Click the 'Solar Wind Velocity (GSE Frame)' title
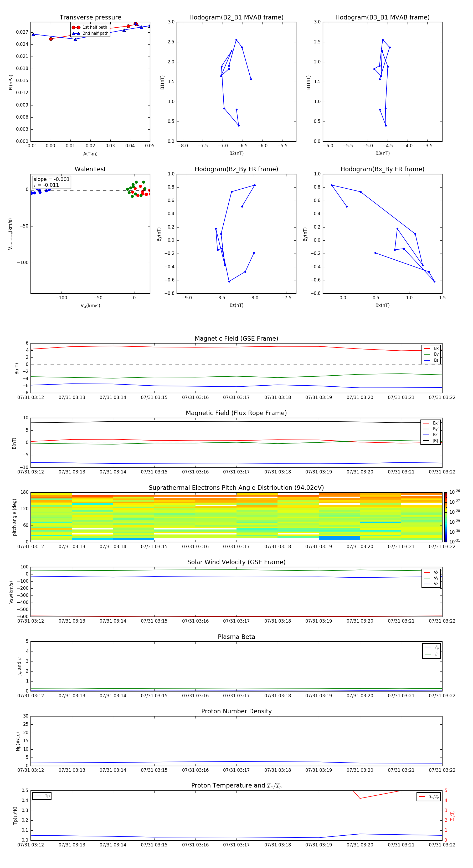Image resolution: width=473 pixels, height=868 pixels. pos(236,562)
